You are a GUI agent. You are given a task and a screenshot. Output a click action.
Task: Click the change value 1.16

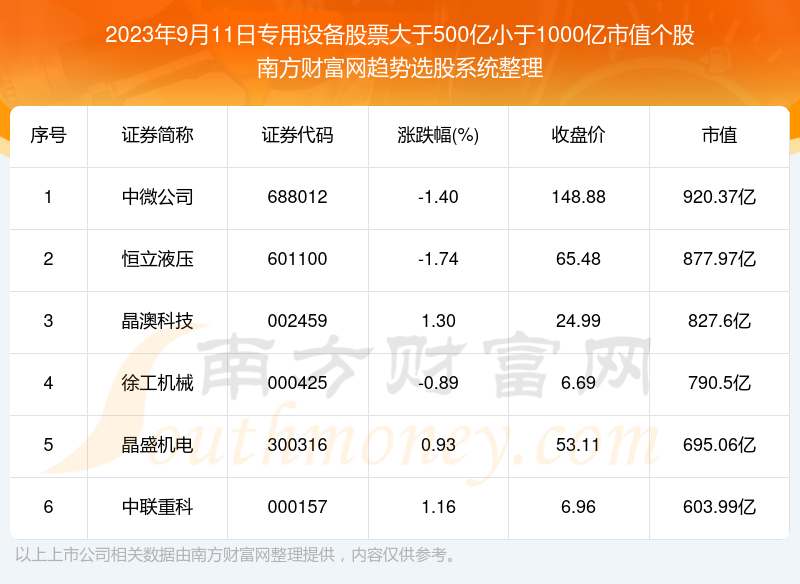[438, 507]
